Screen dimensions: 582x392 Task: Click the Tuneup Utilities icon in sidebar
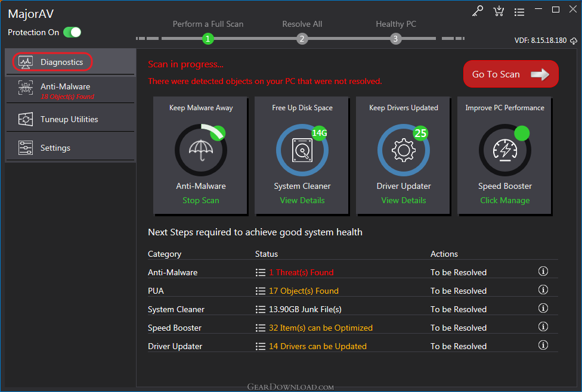(x=26, y=119)
